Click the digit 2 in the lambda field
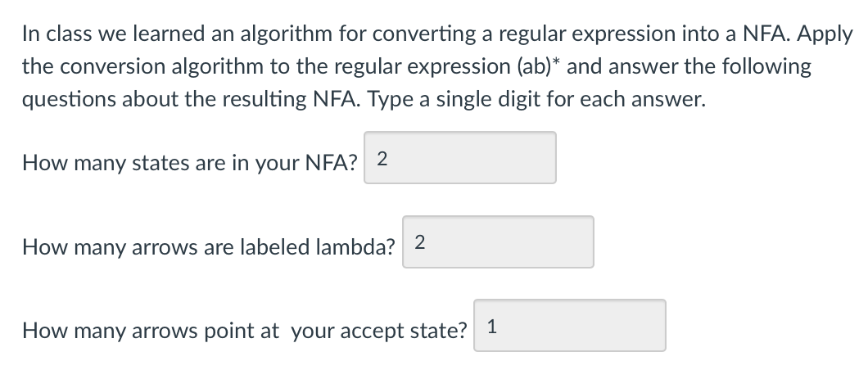The image size is (868, 388). coord(419,242)
